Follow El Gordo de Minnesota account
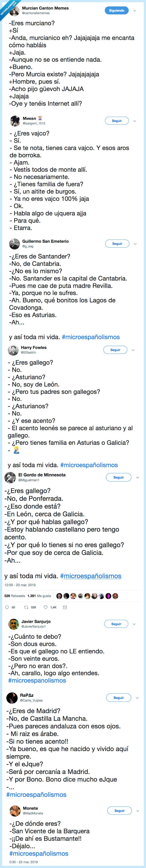The height and width of the screenshot is (868, 146). [118, 477]
